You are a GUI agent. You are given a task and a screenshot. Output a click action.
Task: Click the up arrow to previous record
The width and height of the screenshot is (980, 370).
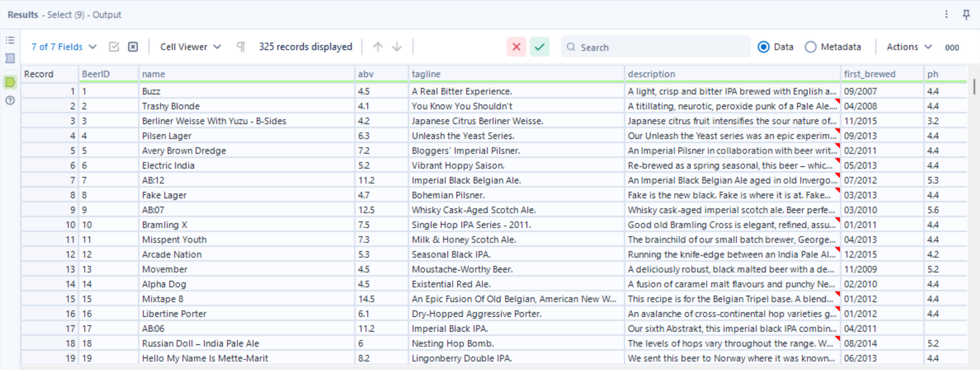(x=378, y=47)
